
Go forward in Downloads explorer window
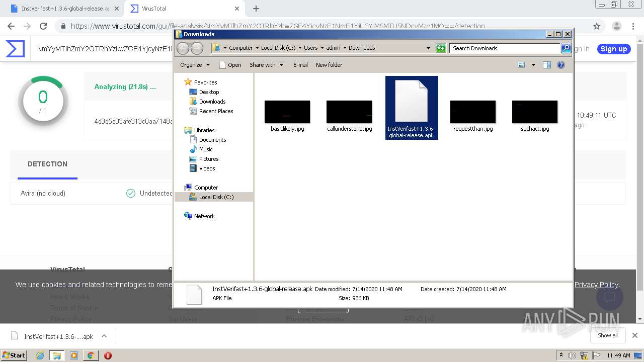tap(197, 48)
